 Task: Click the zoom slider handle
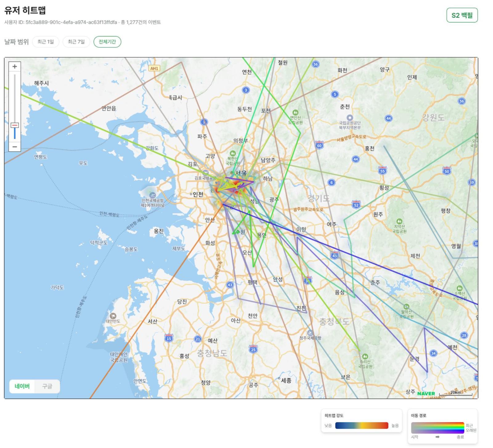[14, 125]
